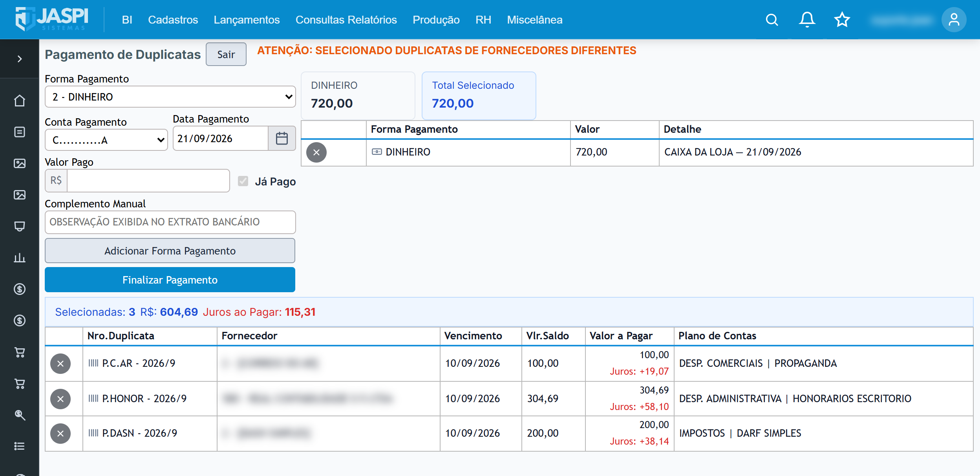This screenshot has width=980, height=476.
Task: Open notifications bell
Action: coord(807,20)
